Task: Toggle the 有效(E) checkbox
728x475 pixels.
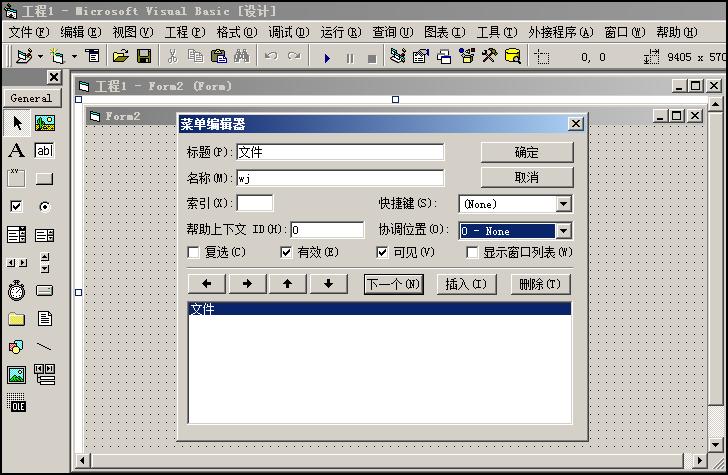Action: [286, 253]
